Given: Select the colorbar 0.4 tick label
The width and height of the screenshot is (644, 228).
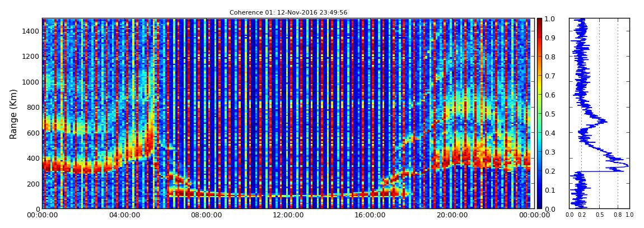Looking at the screenshot, I should [550, 133].
